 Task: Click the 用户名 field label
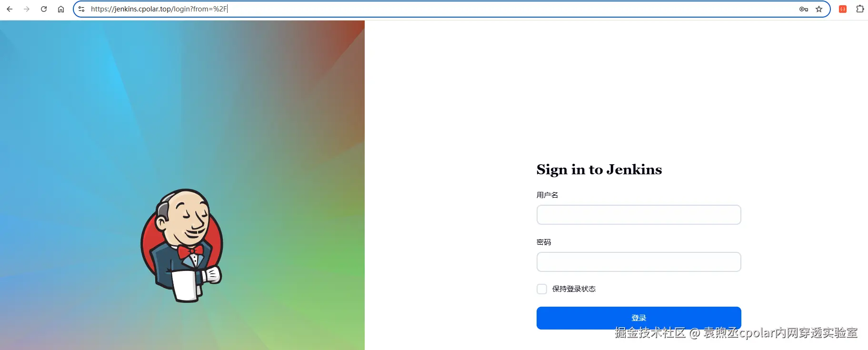click(547, 195)
